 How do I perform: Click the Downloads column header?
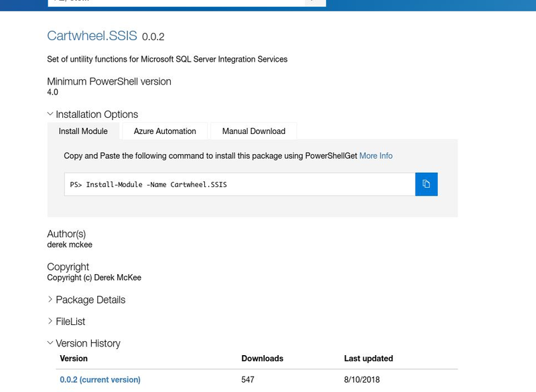262,358
